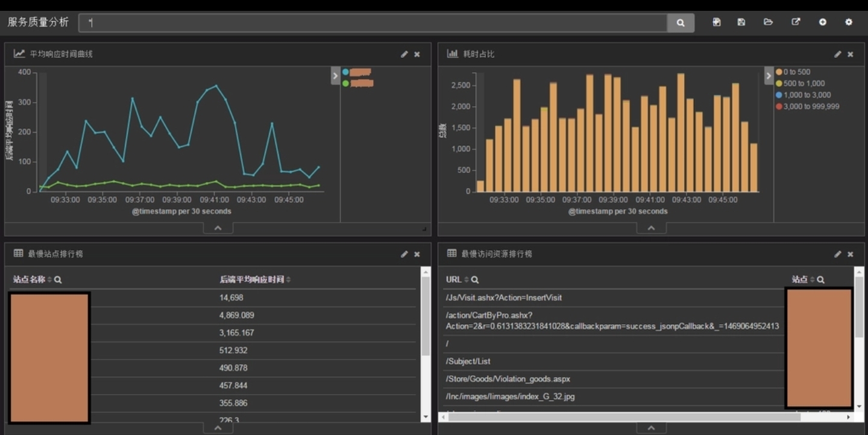
Task: Sort table by 后端平均响应时间 column arrows
Action: tap(288, 280)
